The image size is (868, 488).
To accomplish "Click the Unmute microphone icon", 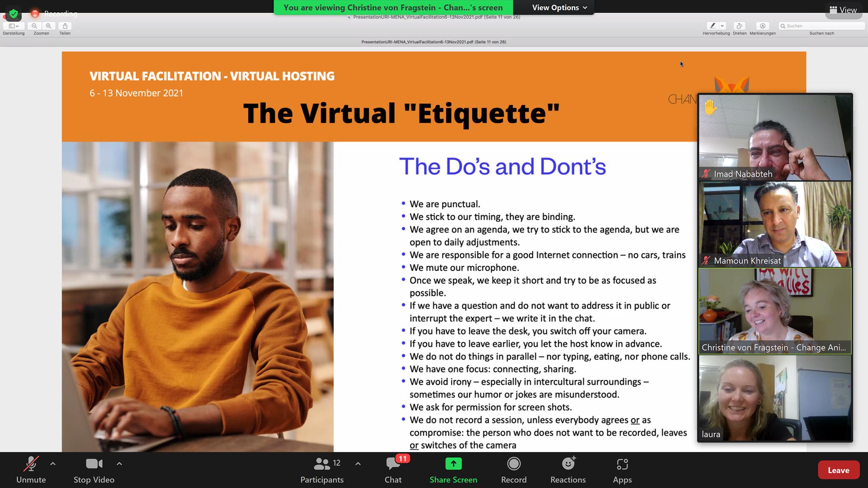I will pyautogui.click(x=31, y=464).
